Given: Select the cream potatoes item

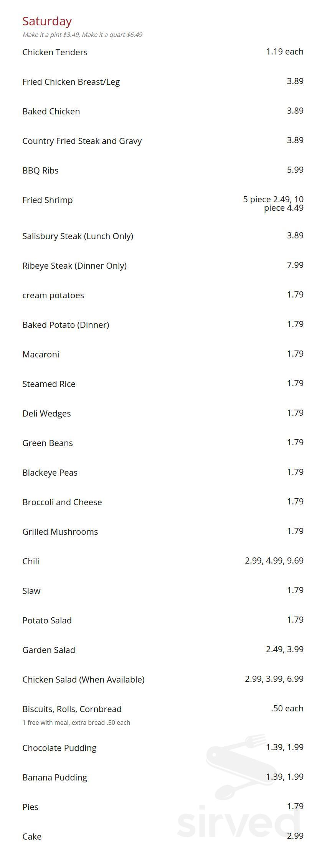Looking at the screenshot, I should 53,295.
